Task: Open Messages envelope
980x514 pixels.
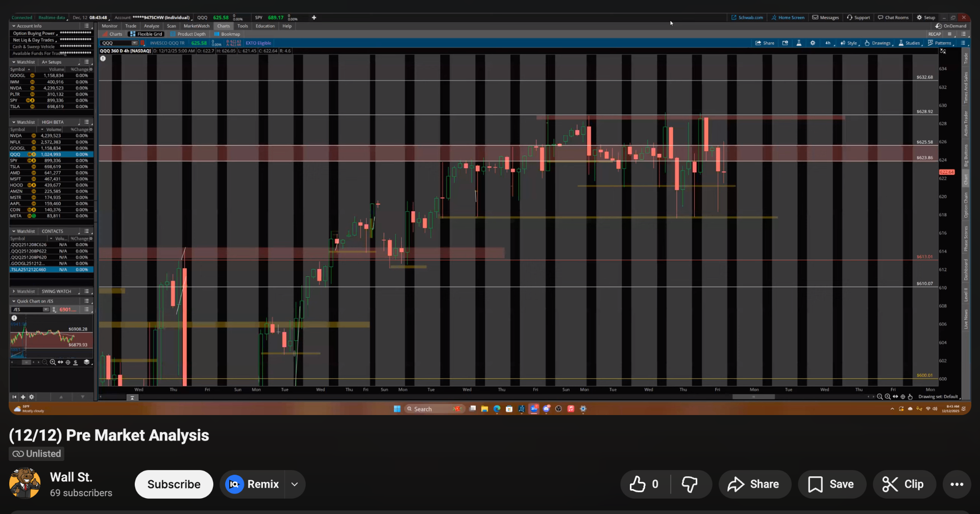Action: [825, 17]
